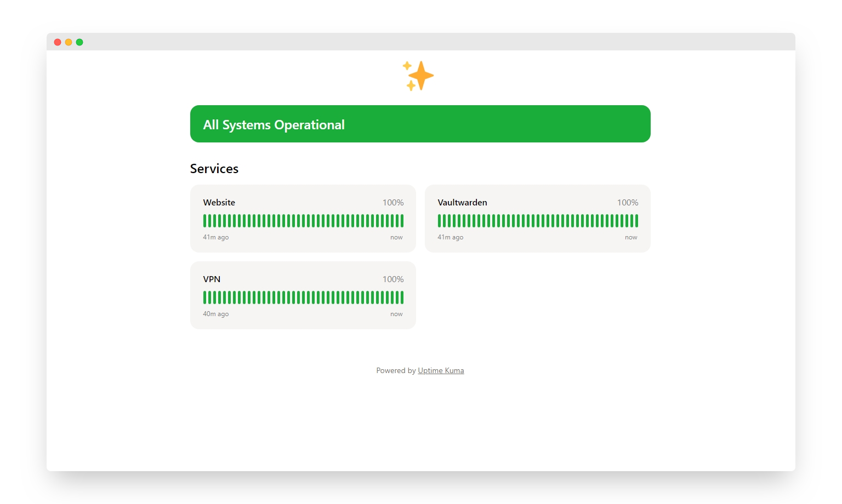The image size is (842, 504).
Task: Click the All Systems Operational banner
Action: (420, 124)
